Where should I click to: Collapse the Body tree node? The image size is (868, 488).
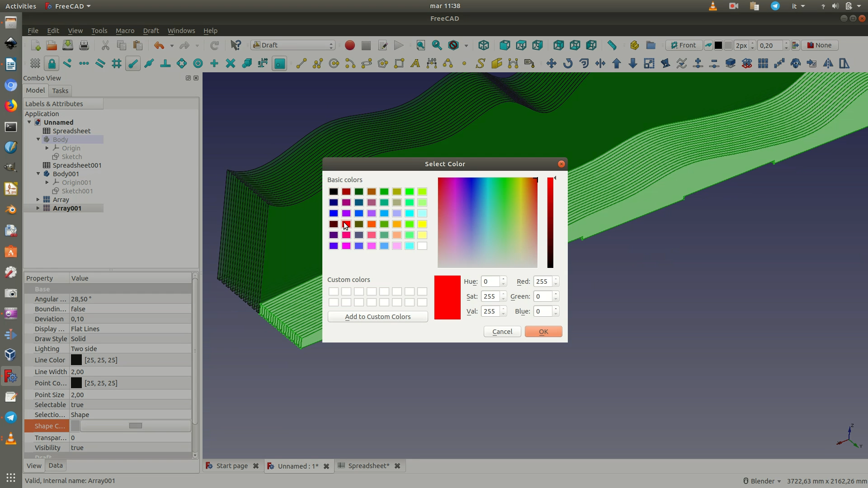point(38,139)
